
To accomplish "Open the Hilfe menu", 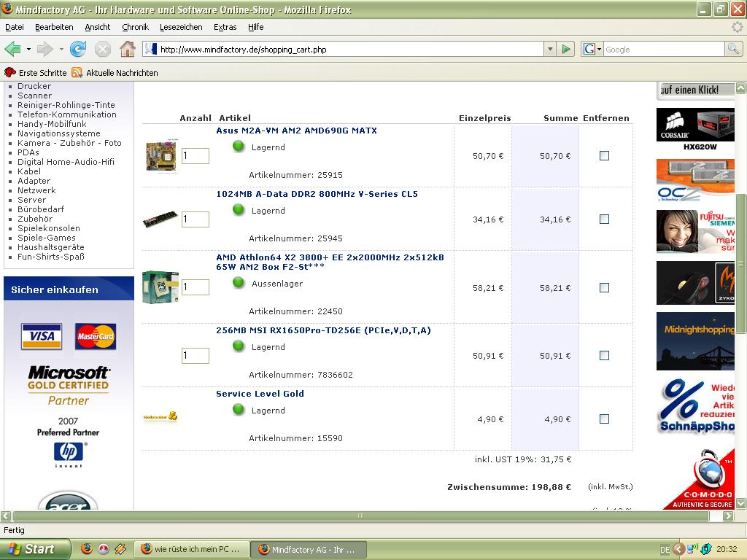I will [x=256, y=27].
